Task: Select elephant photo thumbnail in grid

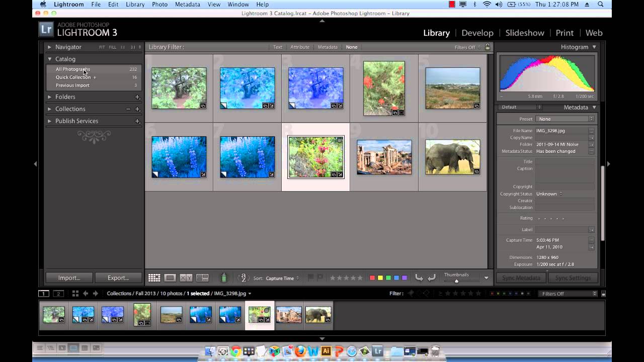Action: point(453,157)
